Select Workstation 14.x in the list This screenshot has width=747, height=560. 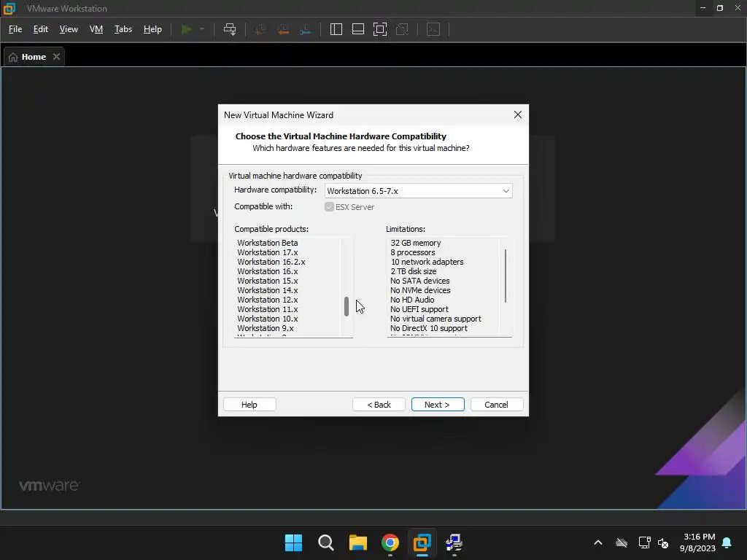[x=267, y=290]
